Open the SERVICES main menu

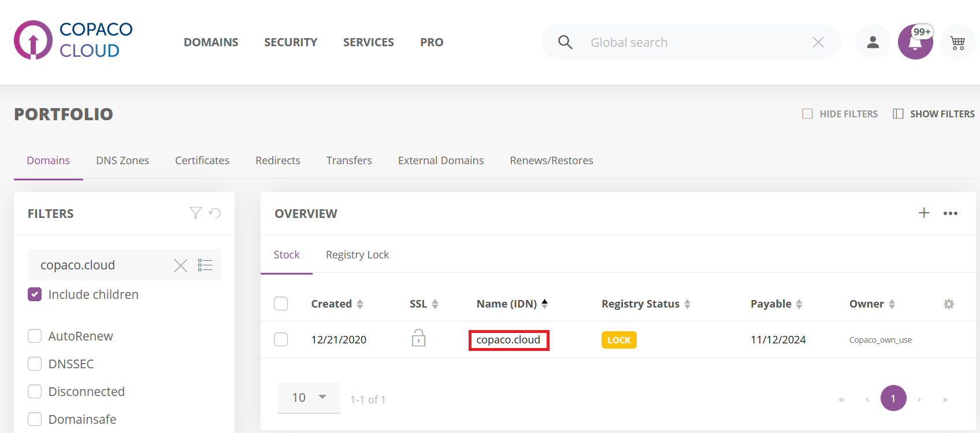tap(369, 42)
